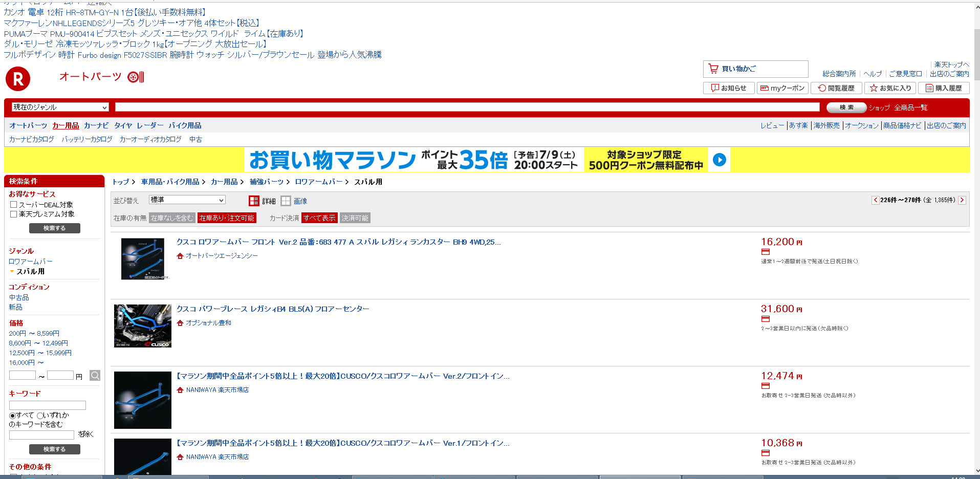Open the 現在のジャンル genre dropdown
The height and width of the screenshot is (479, 980).
pyautogui.click(x=60, y=107)
